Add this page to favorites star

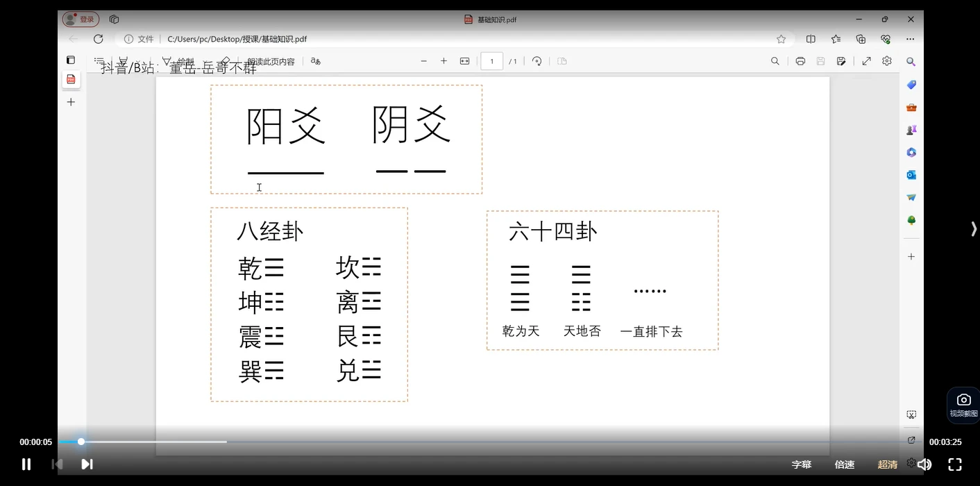782,40
